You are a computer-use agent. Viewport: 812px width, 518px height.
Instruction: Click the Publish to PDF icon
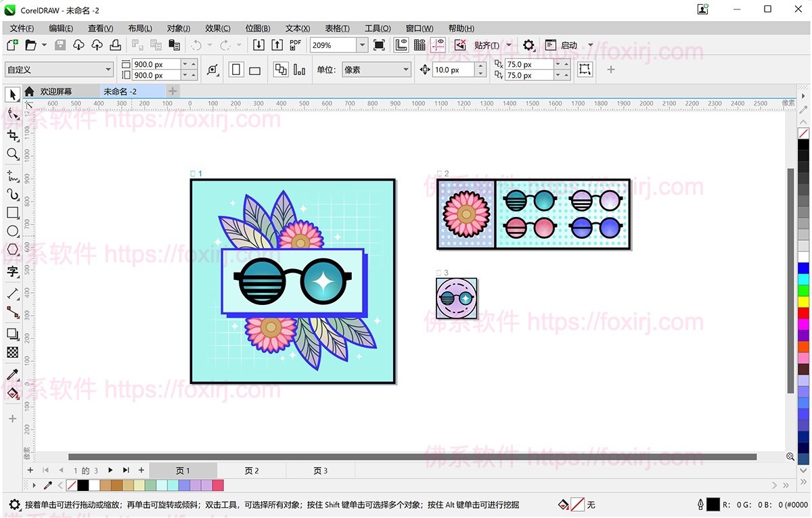[295, 45]
